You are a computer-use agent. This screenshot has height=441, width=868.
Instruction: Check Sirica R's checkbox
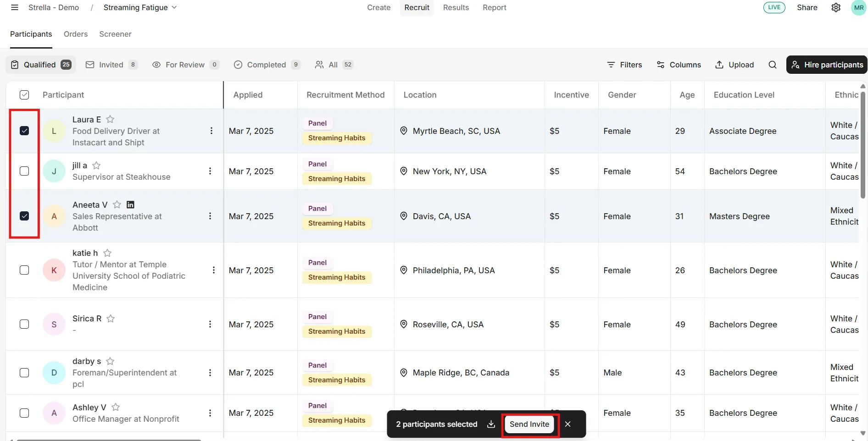(24, 324)
